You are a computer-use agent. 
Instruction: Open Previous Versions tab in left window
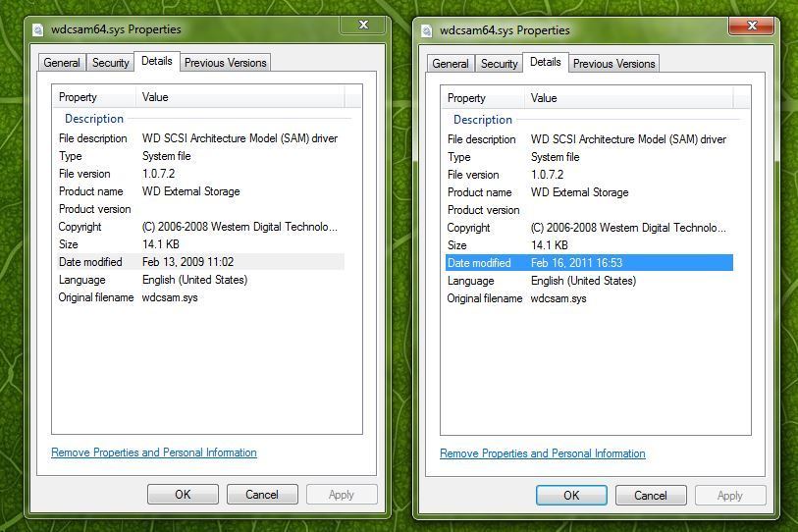(x=225, y=63)
